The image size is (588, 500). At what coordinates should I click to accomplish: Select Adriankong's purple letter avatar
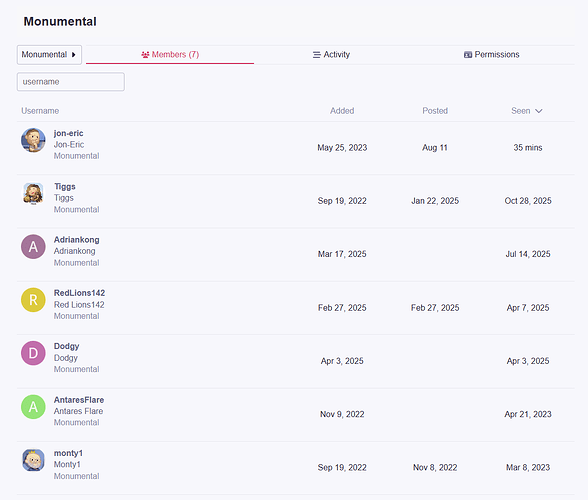(x=33, y=247)
